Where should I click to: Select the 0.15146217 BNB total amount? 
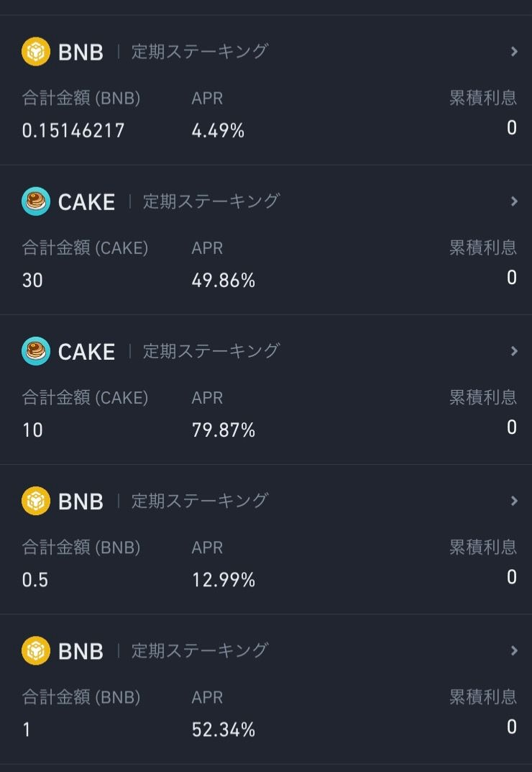(73, 130)
